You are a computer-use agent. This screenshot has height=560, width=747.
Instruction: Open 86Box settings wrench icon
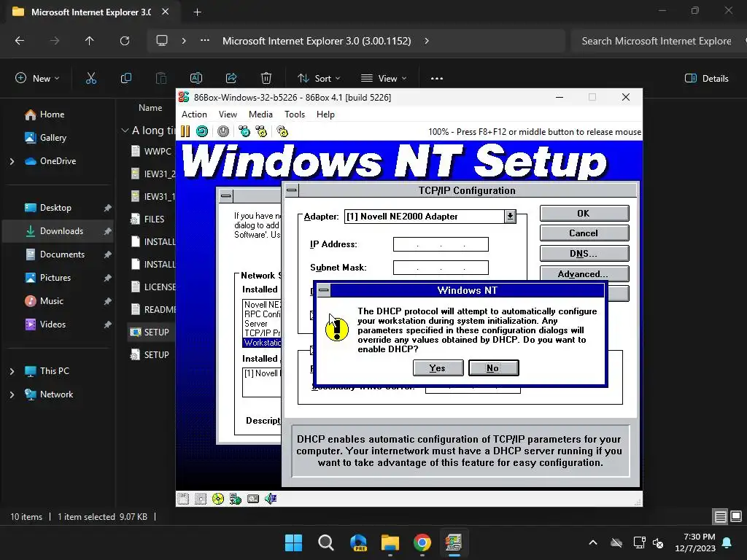pos(282,131)
